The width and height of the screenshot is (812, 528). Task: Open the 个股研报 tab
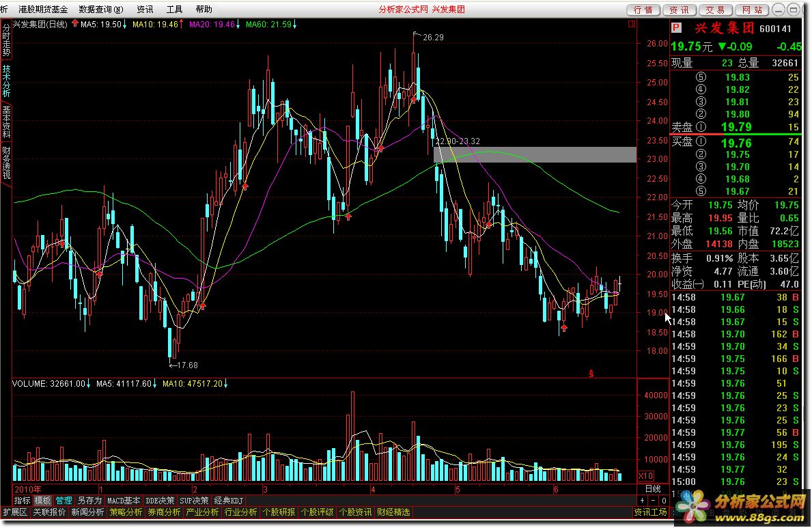pos(279,512)
